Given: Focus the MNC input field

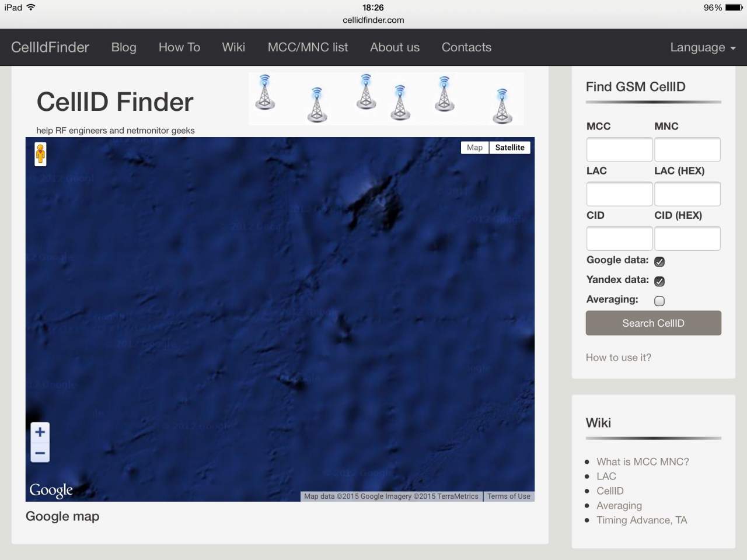Looking at the screenshot, I should (687, 149).
